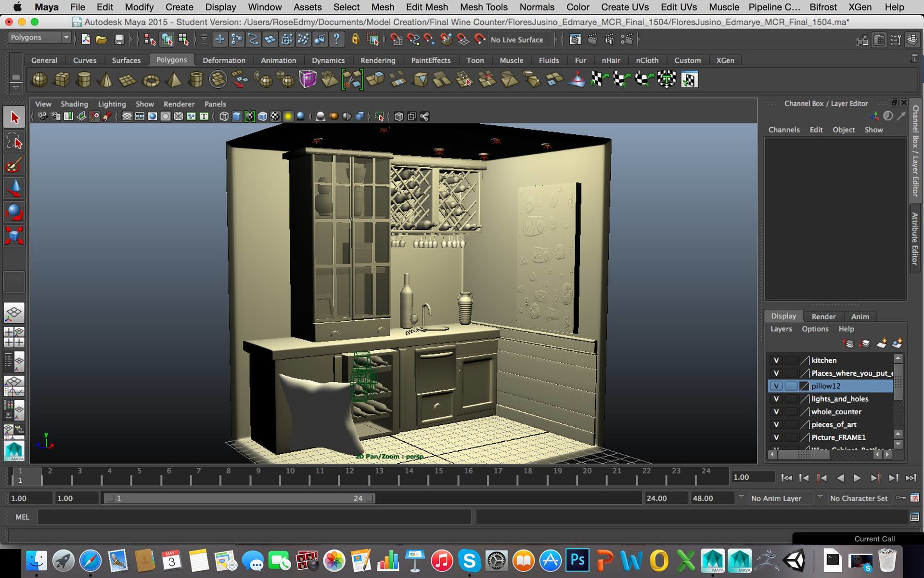This screenshot has width=924, height=578.
Task: Switch to the Rendering shelf tab
Action: click(378, 60)
